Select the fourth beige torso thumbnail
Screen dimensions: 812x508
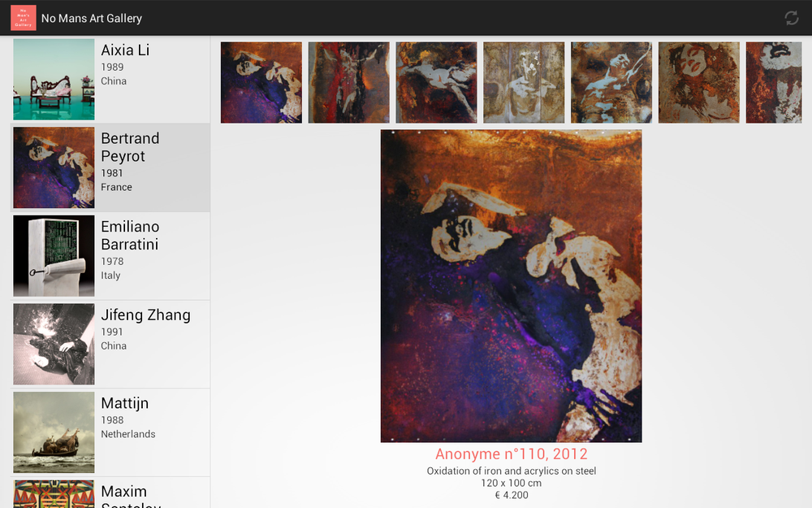tap(524, 82)
